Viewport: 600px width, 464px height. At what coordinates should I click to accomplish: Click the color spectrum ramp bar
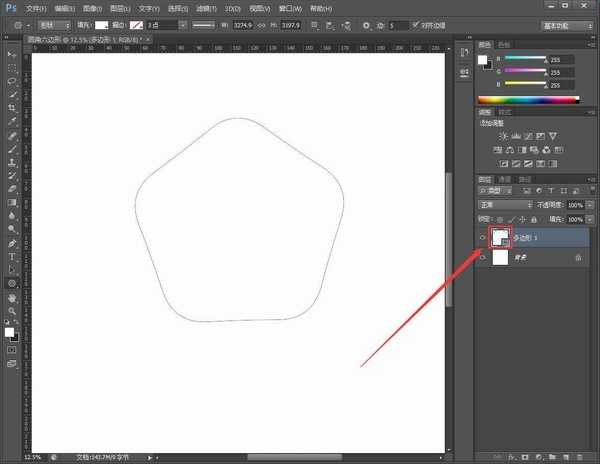tap(528, 99)
